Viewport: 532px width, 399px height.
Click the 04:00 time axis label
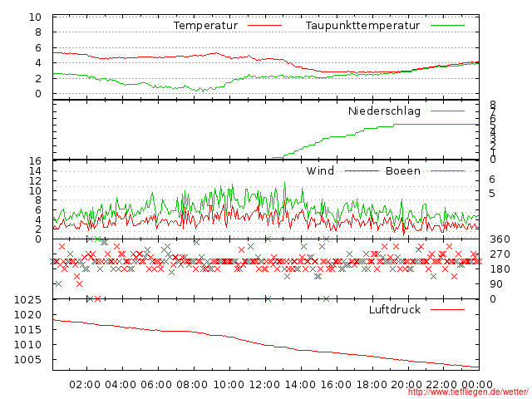click(121, 385)
